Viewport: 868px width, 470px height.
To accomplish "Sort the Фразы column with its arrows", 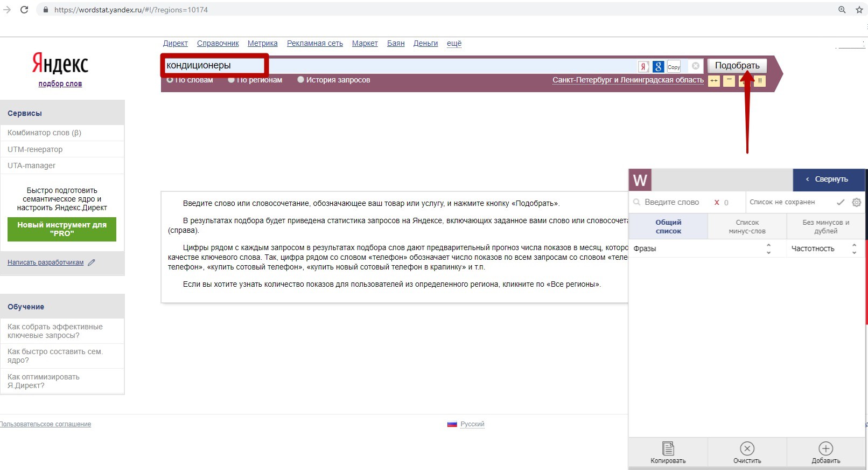I will tap(768, 248).
